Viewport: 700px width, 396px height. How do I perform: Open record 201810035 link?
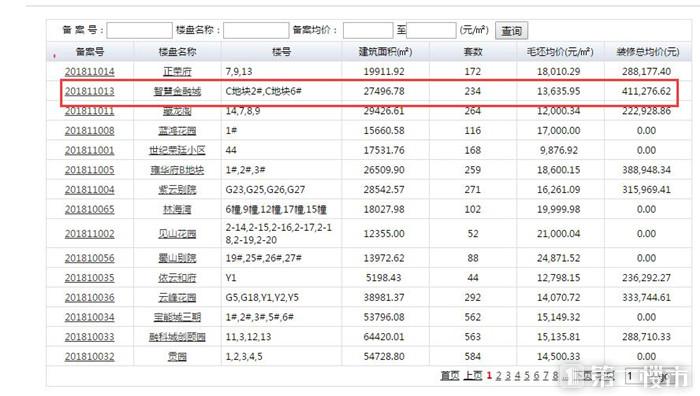coord(89,278)
